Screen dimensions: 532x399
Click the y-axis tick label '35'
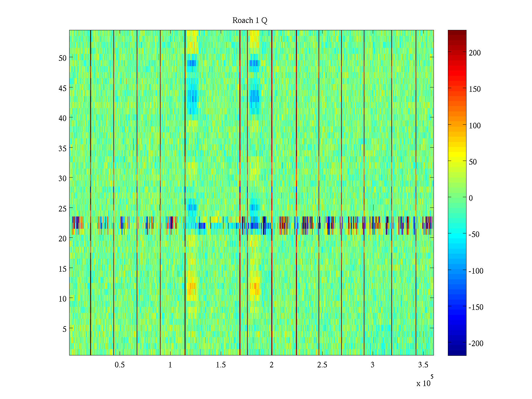point(63,148)
